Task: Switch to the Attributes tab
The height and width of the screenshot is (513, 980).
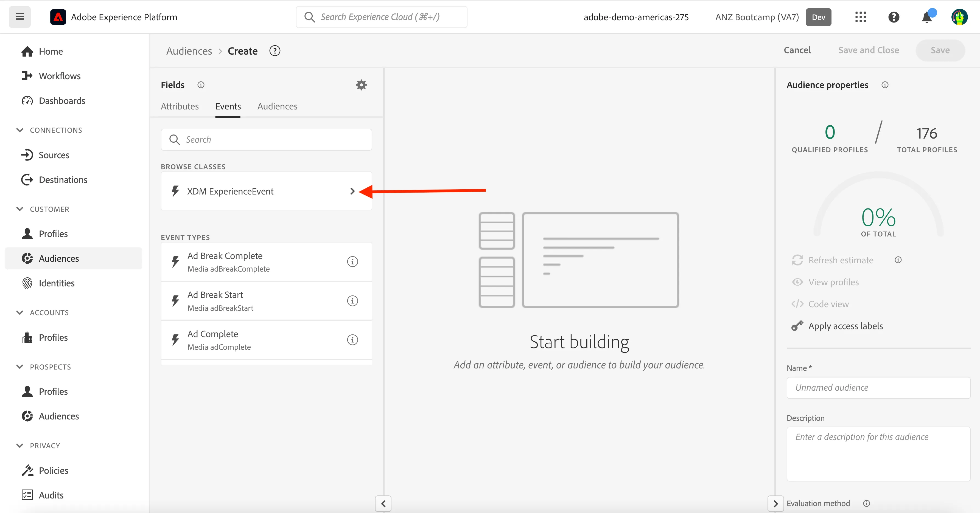Action: point(180,106)
